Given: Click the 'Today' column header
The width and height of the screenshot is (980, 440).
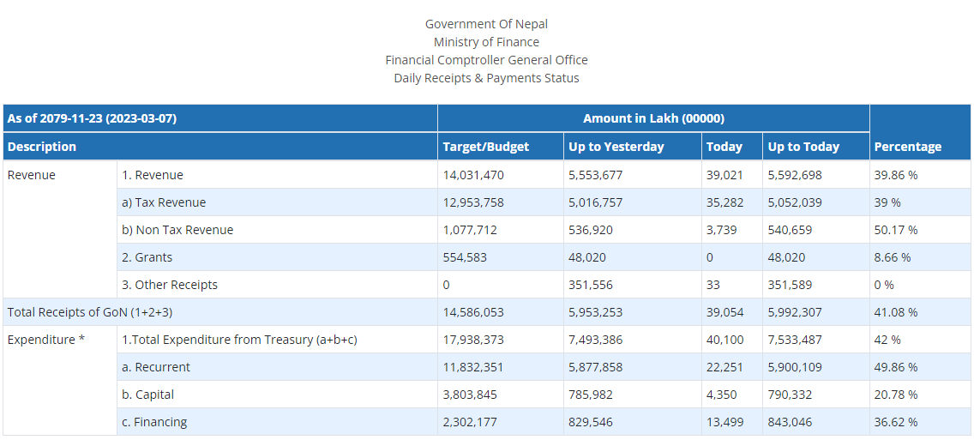Looking at the screenshot, I should [x=724, y=147].
